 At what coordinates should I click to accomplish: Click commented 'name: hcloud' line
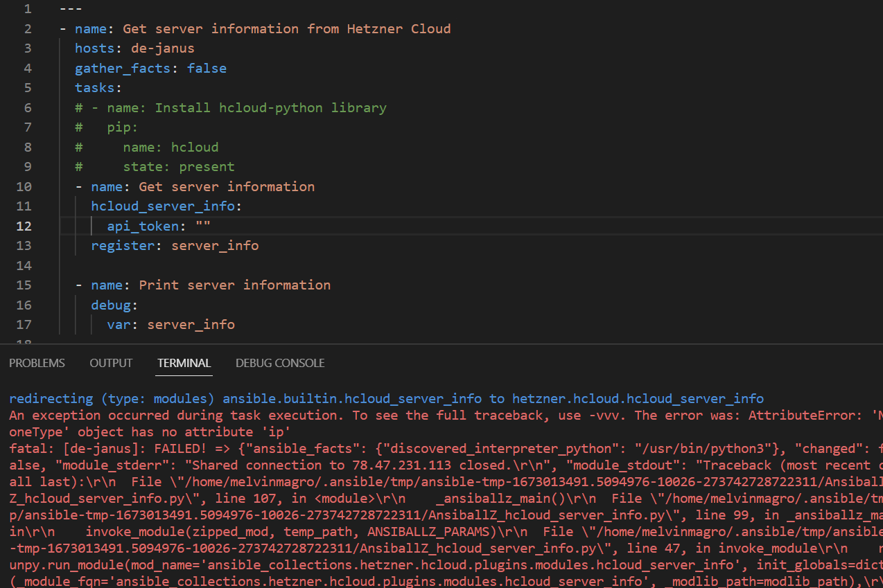[147, 147]
